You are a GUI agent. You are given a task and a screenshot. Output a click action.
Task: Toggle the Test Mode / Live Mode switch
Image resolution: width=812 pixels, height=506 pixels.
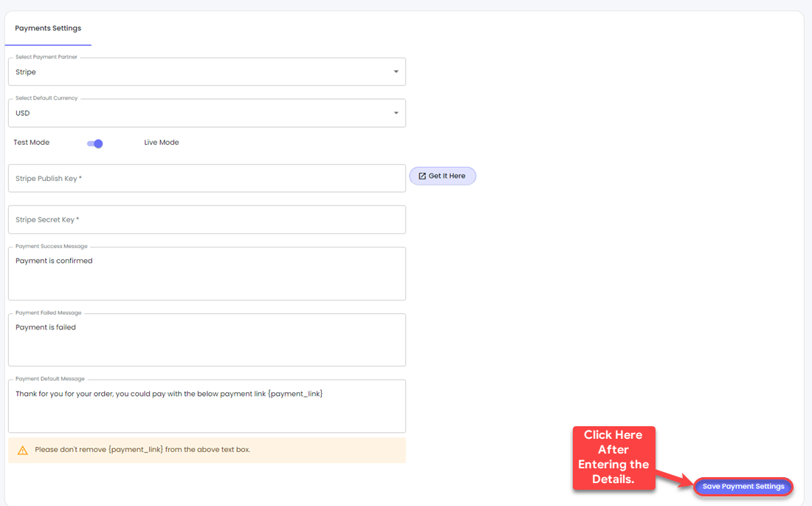point(95,143)
